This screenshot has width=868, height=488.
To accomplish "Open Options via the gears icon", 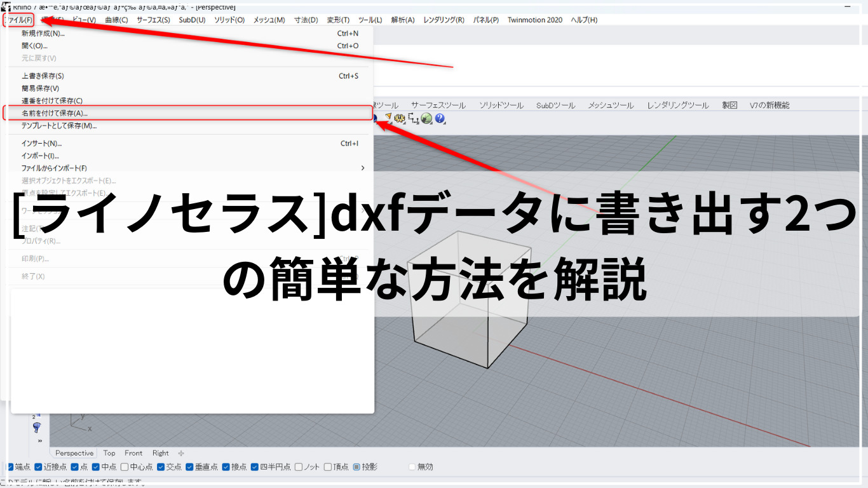I will pyautogui.click(x=400, y=118).
